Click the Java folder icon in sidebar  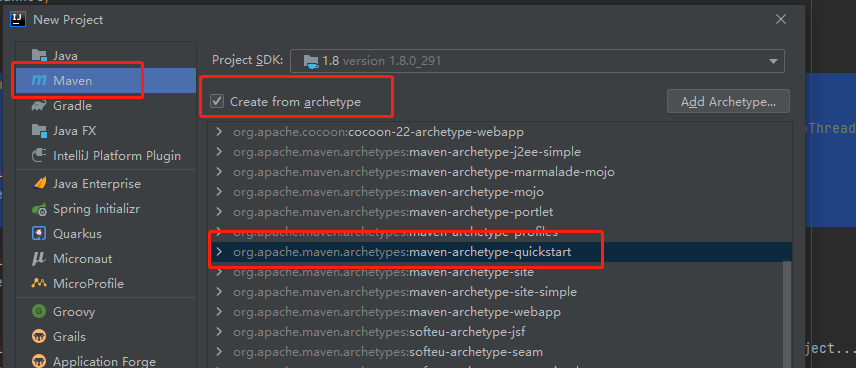[x=39, y=55]
